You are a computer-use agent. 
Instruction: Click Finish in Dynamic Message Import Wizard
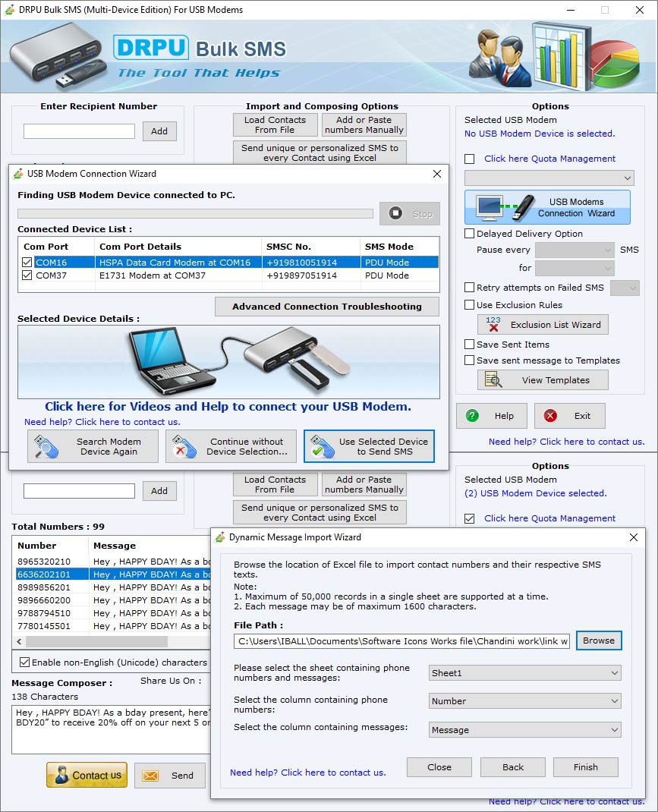coord(585,767)
